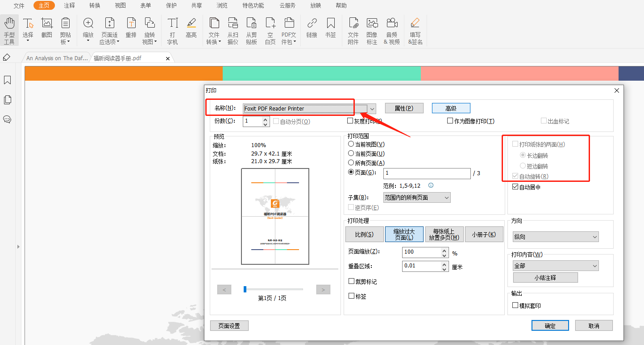Activate the 打字机 typewriter tool
Screen dimensions: 644x345
pos(172,29)
